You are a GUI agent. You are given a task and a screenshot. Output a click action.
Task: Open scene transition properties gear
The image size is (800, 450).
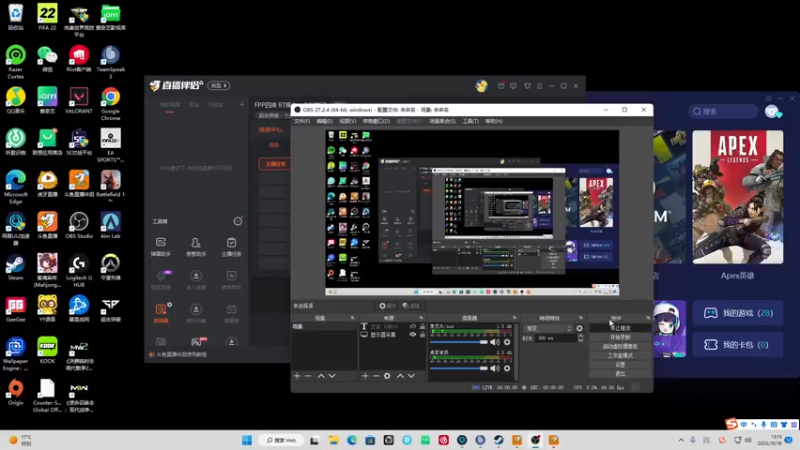click(x=580, y=329)
